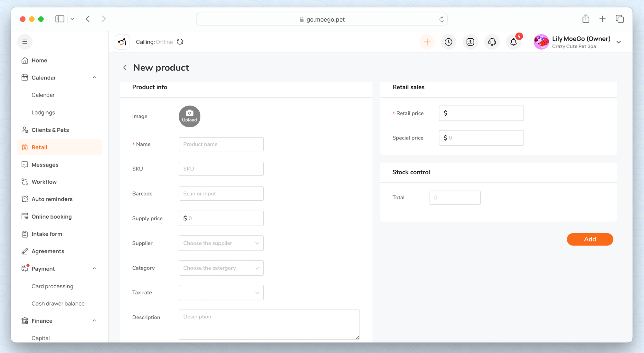Open the Choose the category dropdown
644x353 pixels.
click(x=221, y=268)
